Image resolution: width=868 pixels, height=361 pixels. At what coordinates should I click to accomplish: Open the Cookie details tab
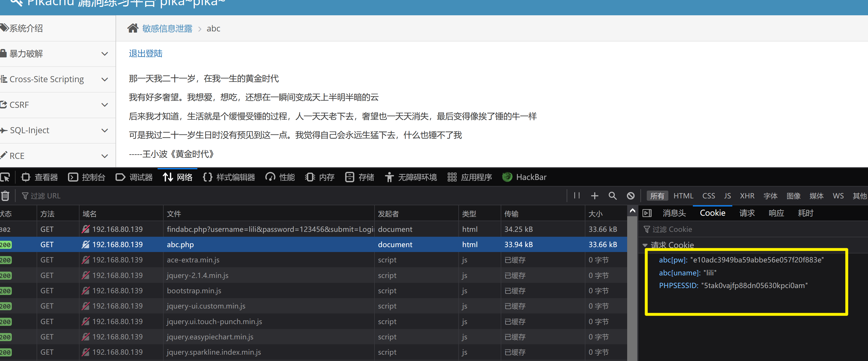pos(713,213)
